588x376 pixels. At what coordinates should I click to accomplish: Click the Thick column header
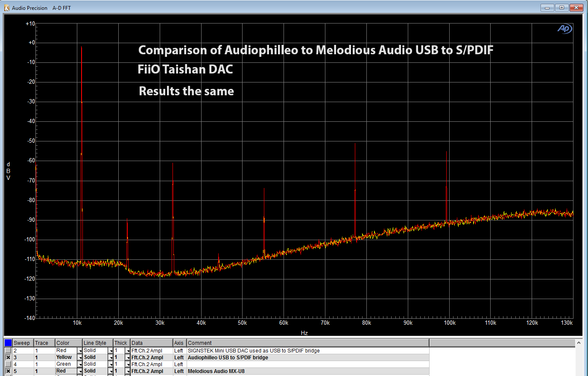[122, 343]
